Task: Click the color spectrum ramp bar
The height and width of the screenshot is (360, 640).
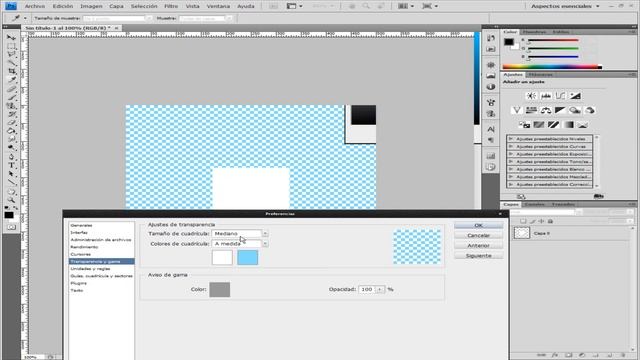Action: (x=552, y=67)
